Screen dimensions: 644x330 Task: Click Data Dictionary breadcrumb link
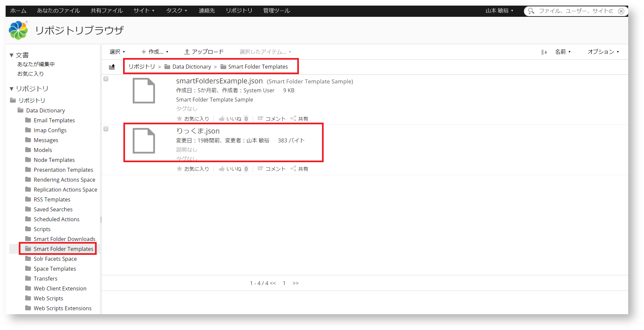point(192,67)
